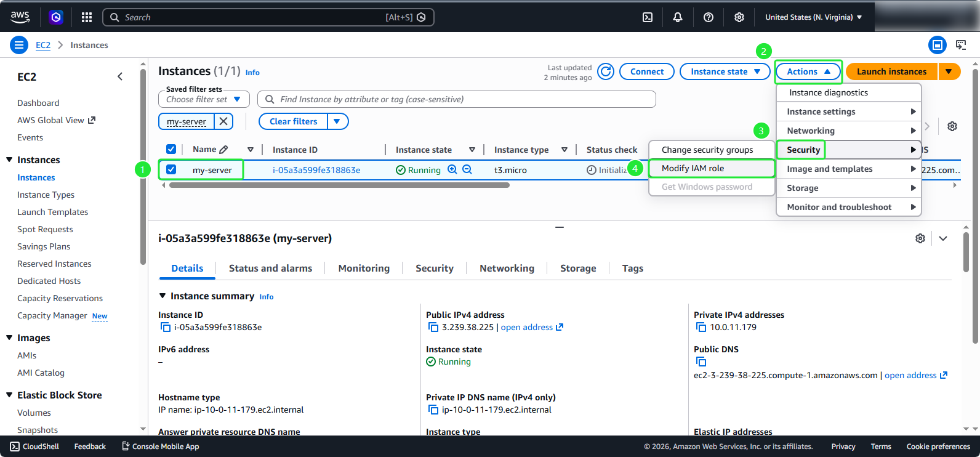The width and height of the screenshot is (980, 457).
Task: Open the Instance state dropdown
Action: [725, 71]
